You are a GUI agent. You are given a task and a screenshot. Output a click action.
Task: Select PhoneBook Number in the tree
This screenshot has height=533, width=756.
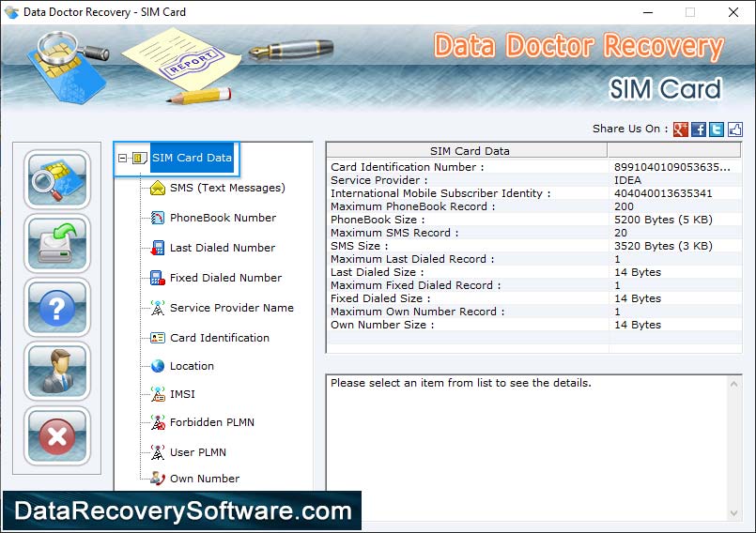(223, 218)
